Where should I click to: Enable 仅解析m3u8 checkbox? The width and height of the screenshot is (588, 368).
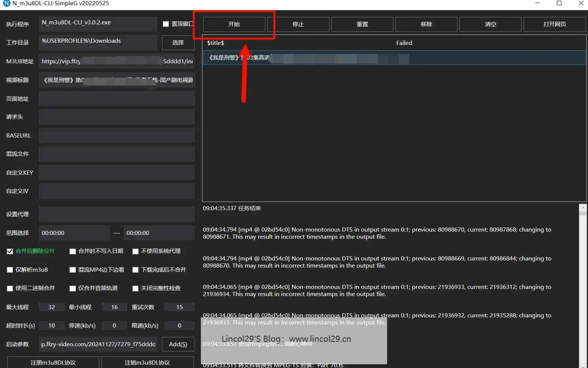10,270
